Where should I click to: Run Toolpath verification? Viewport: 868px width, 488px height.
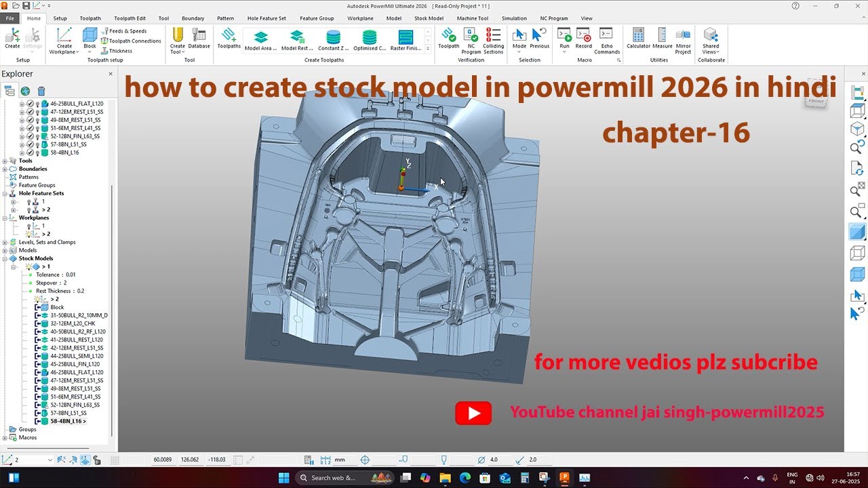pos(448,39)
